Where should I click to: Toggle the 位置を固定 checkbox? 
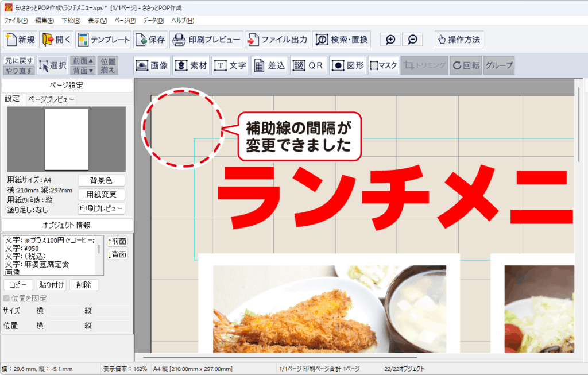7,299
